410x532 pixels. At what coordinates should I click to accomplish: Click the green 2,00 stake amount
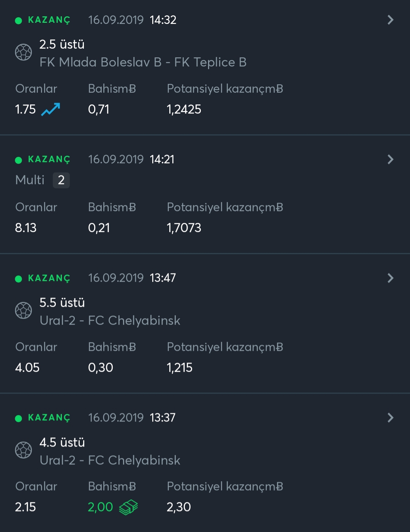(100, 507)
